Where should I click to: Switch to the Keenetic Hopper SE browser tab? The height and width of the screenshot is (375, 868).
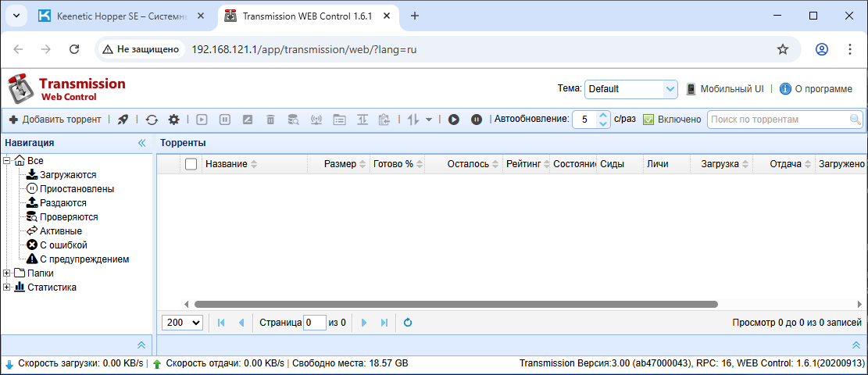[117, 16]
